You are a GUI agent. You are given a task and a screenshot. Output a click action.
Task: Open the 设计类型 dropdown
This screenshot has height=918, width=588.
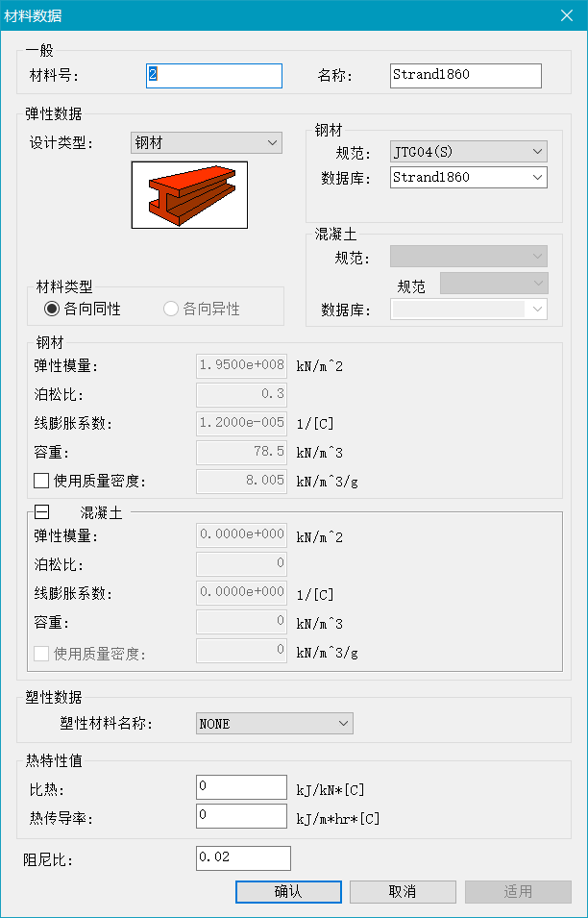206,143
